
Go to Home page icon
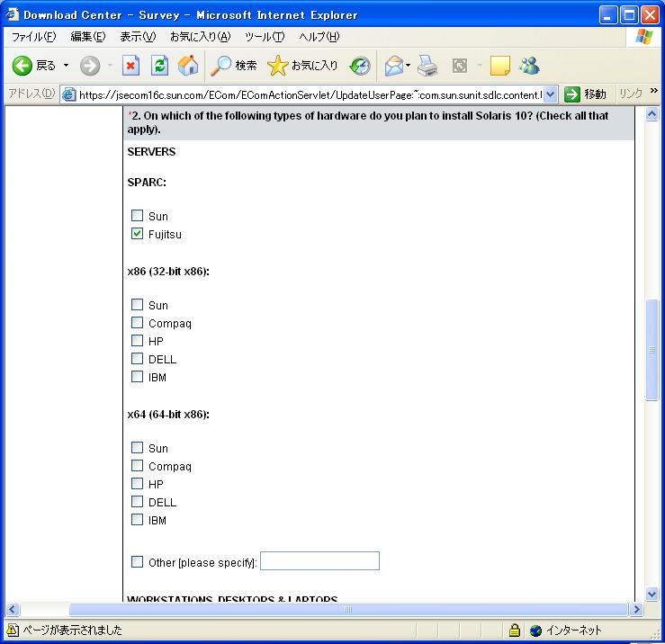188,66
